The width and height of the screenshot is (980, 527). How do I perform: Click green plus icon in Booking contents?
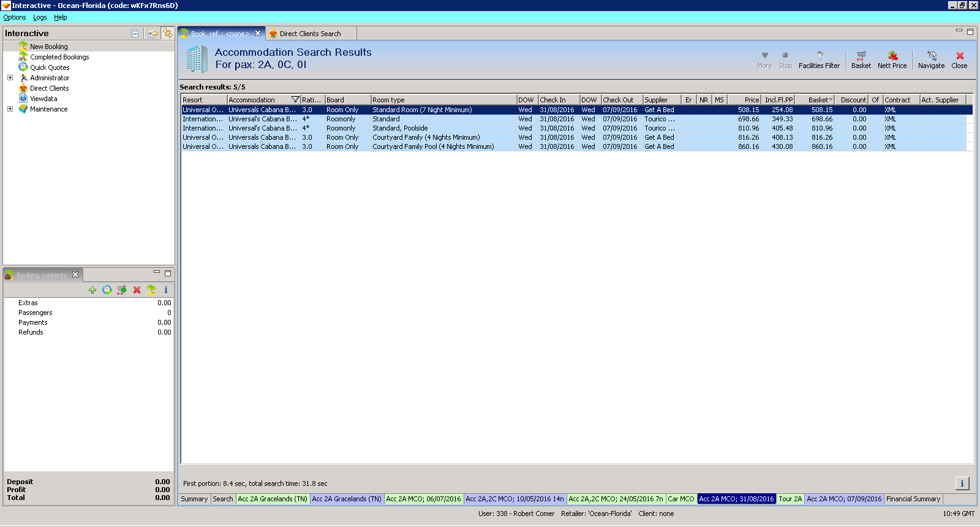(x=92, y=290)
